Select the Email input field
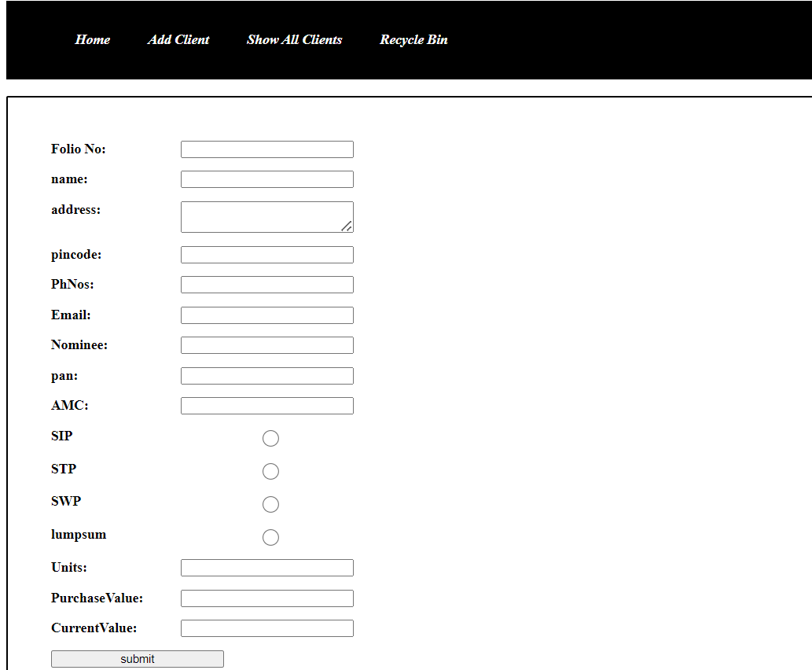This screenshot has width=812, height=670. pos(267,315)
